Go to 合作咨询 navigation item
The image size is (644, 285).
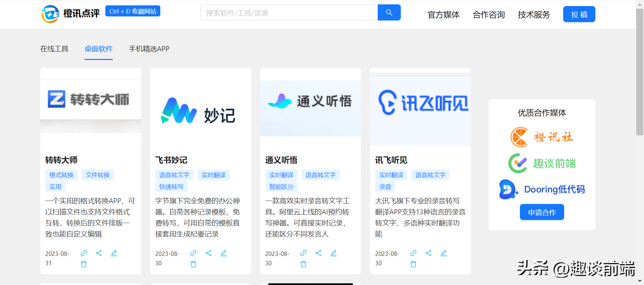coord(489,15)
